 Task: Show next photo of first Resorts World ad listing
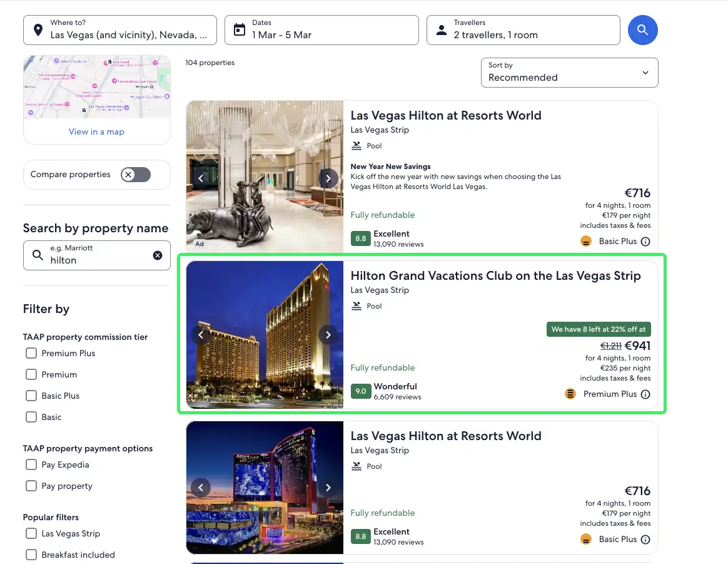[328, 178]
